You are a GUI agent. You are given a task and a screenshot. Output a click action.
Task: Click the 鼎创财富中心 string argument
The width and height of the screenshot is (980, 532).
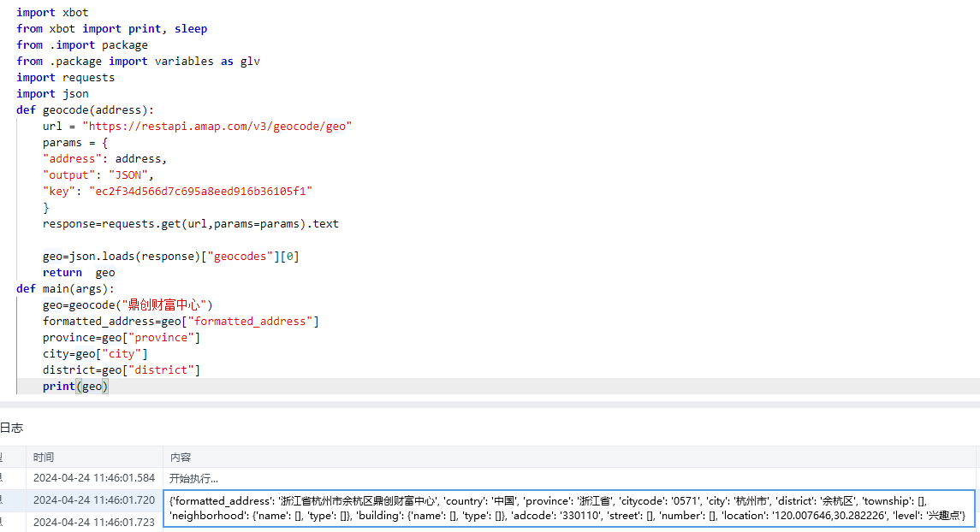166,305
